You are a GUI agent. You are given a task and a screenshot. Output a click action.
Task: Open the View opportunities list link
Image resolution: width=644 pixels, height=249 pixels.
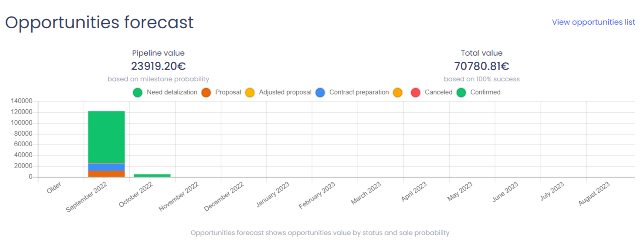click(x=593, y=22)
